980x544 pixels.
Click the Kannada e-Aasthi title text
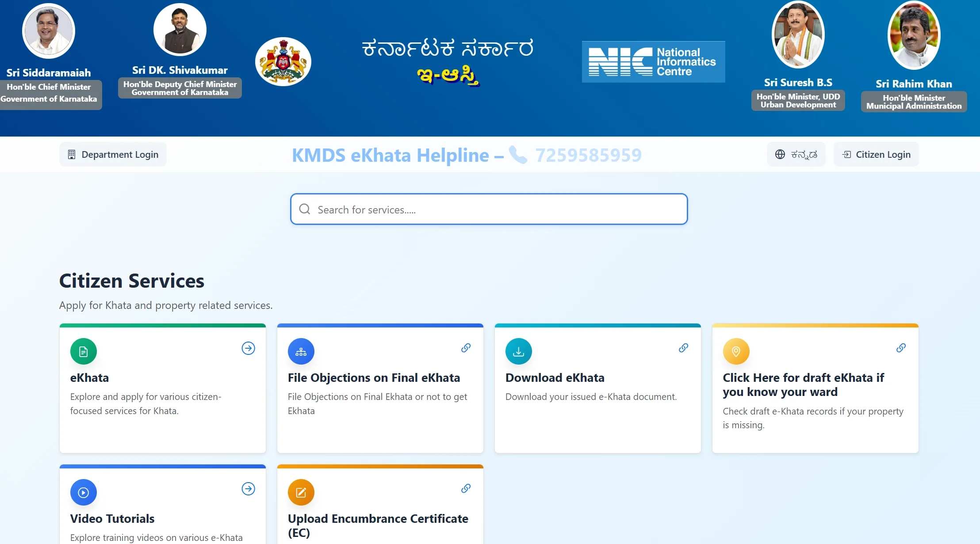pos(448,76)
